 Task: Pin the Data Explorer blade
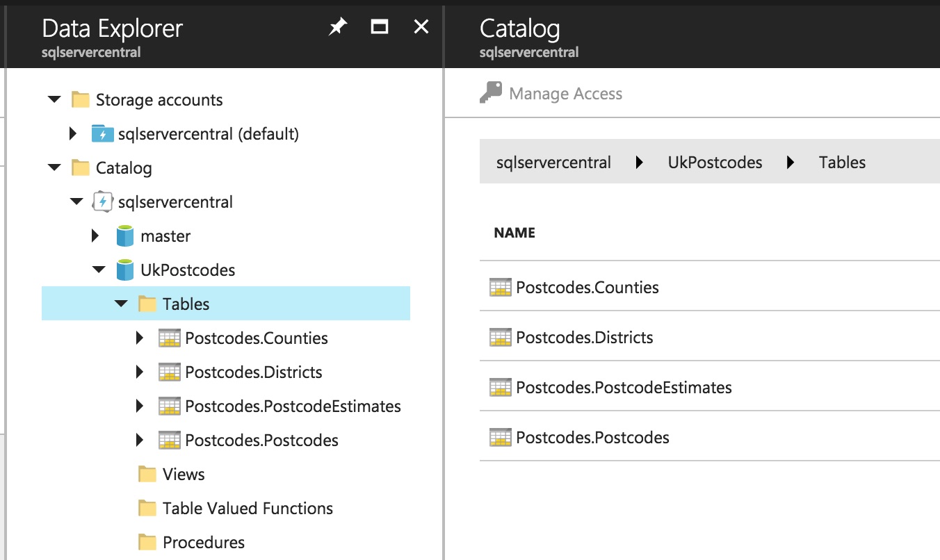[337, 27]
